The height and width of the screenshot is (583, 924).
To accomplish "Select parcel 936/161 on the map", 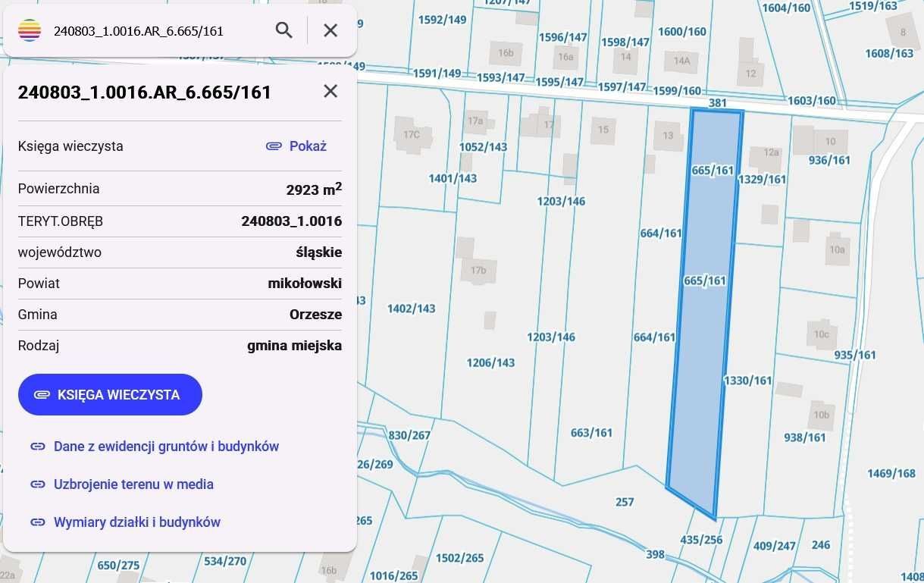I will point(829,160).
